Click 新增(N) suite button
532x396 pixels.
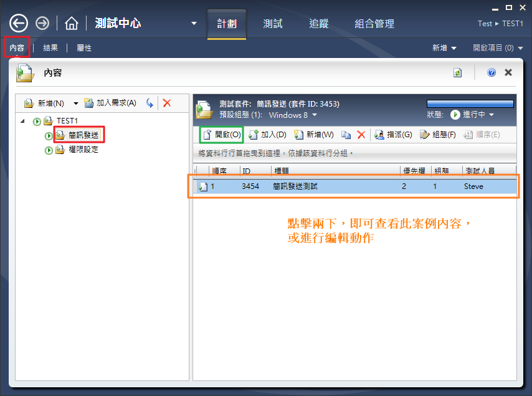44,104
